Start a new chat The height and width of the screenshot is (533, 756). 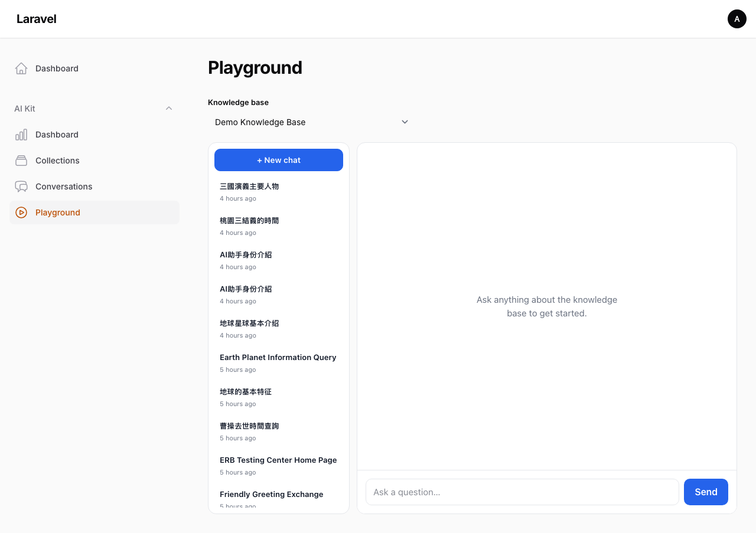pos(279,160)
